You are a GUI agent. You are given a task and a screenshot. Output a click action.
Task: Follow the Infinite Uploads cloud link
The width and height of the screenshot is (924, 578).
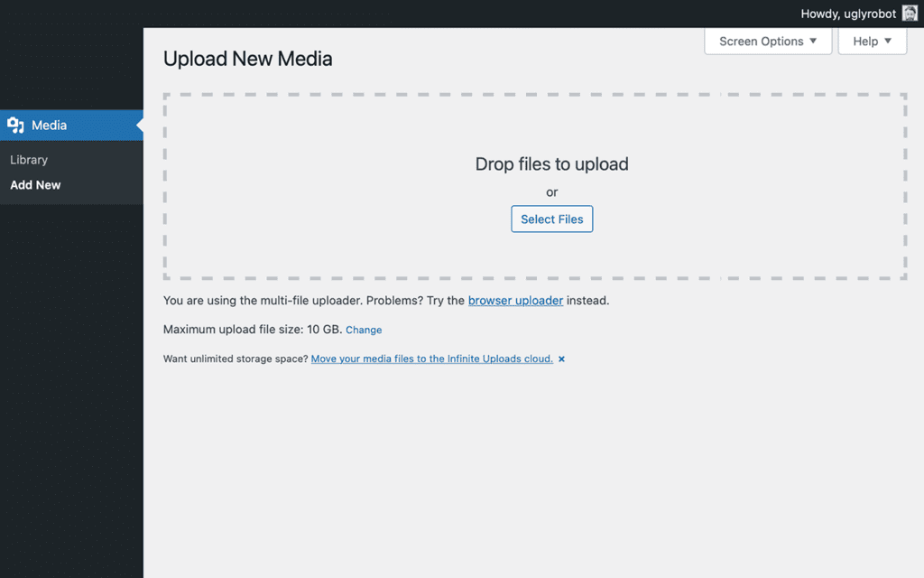pos(431,359)
